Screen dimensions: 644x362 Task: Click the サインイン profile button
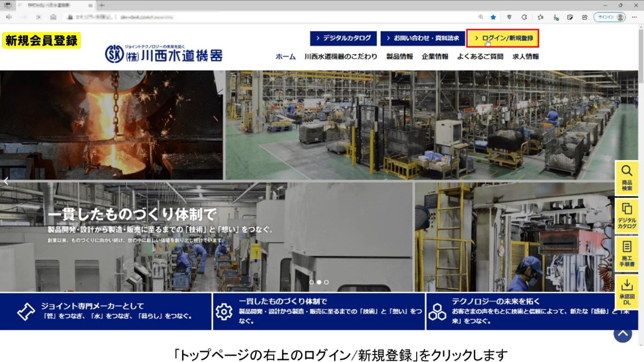609,17
